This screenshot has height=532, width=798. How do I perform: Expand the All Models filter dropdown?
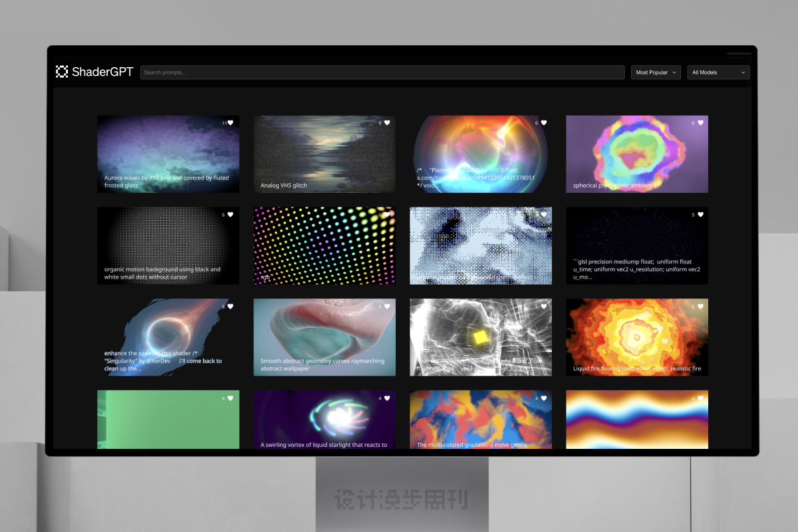718,72
